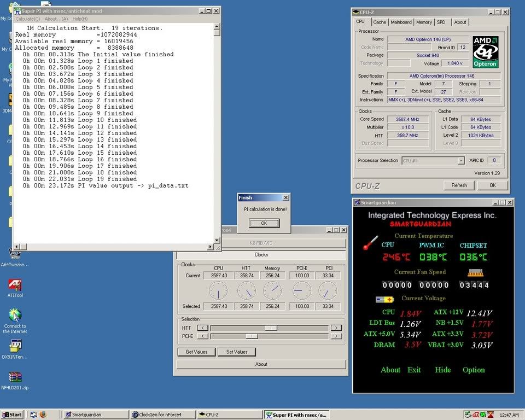This screenshot has height=420, width=525.
Task: Click the Refresh button in CPU-Z
Action: pos(459,185)
